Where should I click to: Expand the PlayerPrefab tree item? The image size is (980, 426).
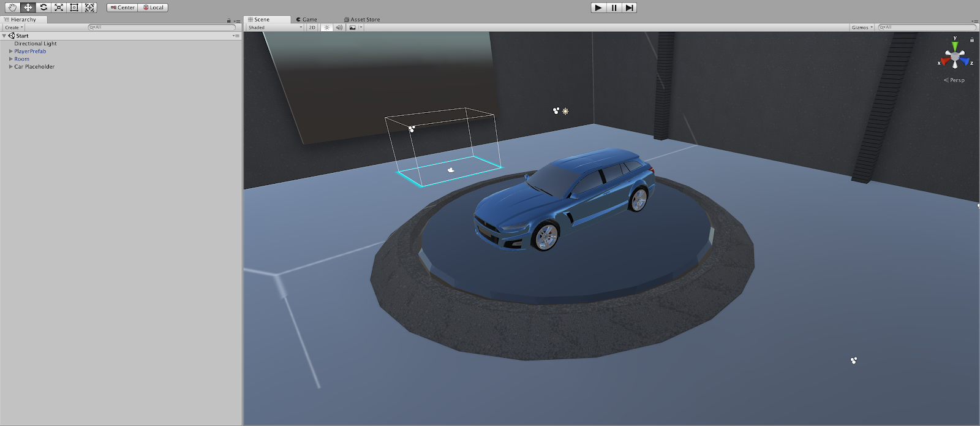10,51
